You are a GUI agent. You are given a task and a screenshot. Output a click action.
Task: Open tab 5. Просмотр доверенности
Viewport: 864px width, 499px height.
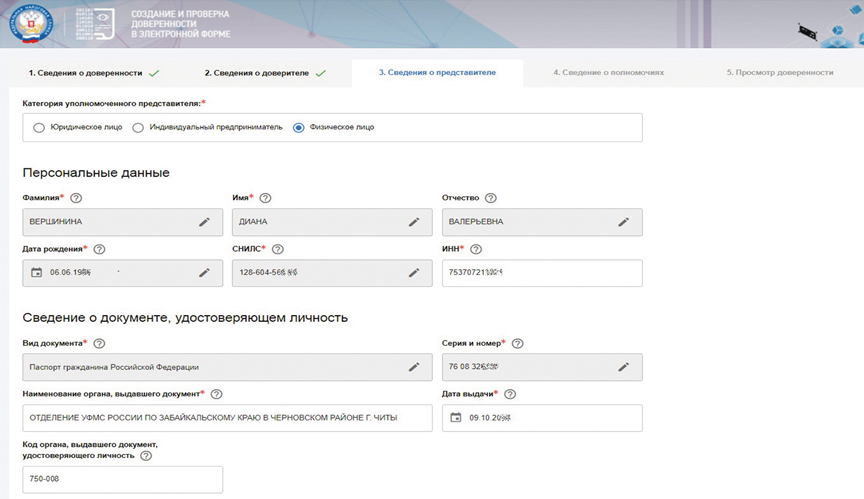tap(779, 73)
